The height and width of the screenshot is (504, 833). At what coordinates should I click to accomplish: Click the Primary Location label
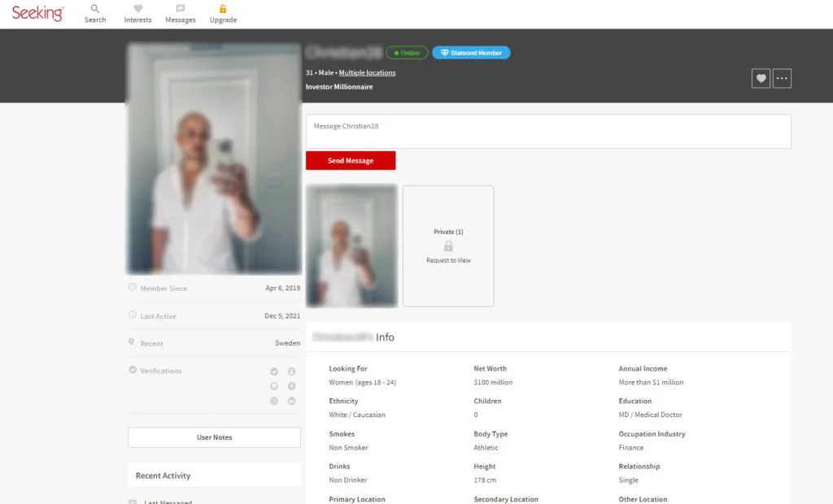[357, 499]
